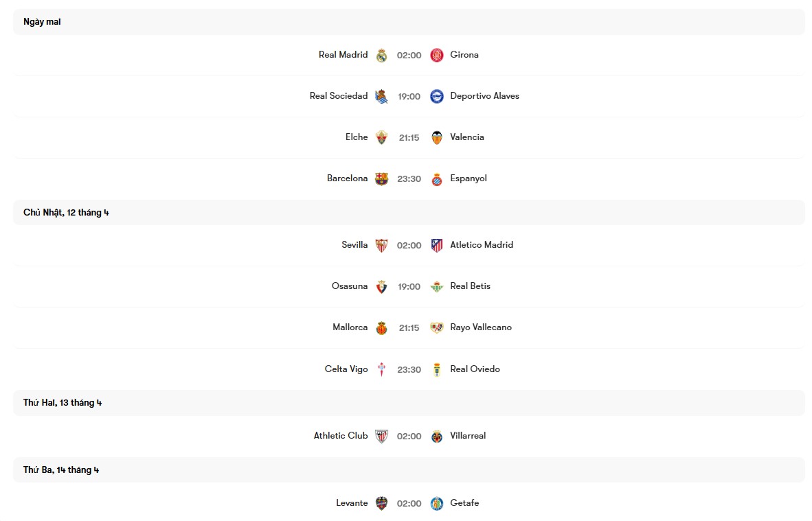Select the Celta Vigo badge icon

381,369
